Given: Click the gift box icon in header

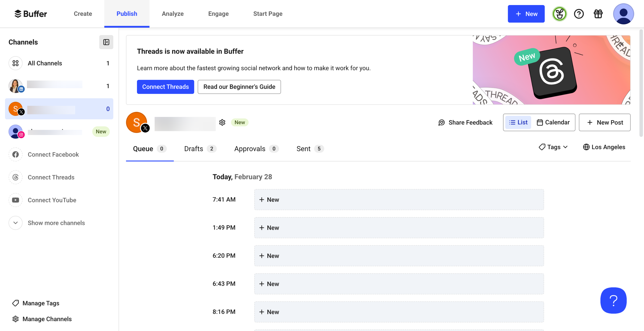Looking at the screenshot, I should [598, 14].
